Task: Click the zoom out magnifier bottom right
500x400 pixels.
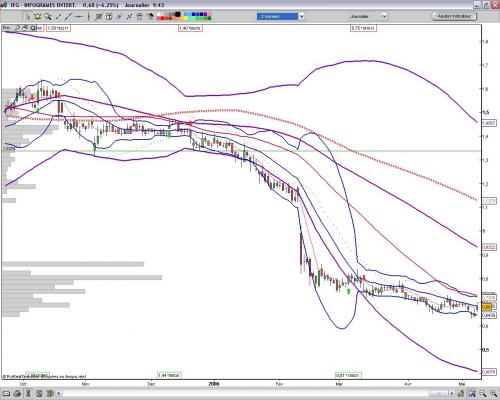Action: point(483,394)
